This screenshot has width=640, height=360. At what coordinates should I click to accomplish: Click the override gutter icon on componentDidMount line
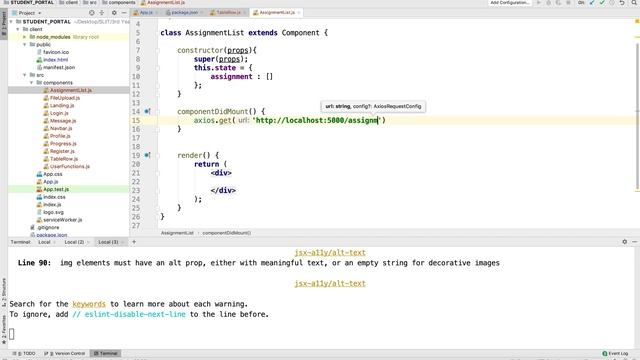147,111
